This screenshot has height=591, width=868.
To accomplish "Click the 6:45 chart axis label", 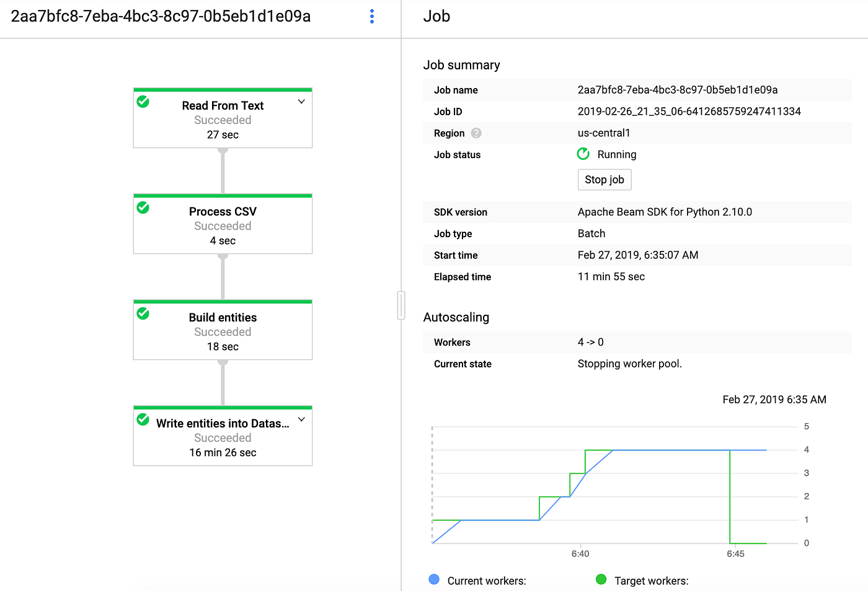I will tap(735, 554).
